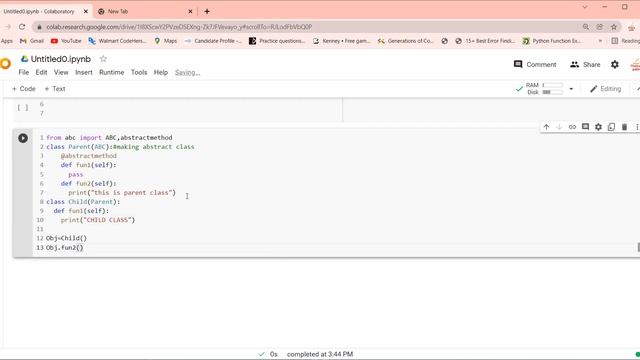
Task: Open notebook settings gear in header
Action: pyautogui.click(x=615, y=64)
